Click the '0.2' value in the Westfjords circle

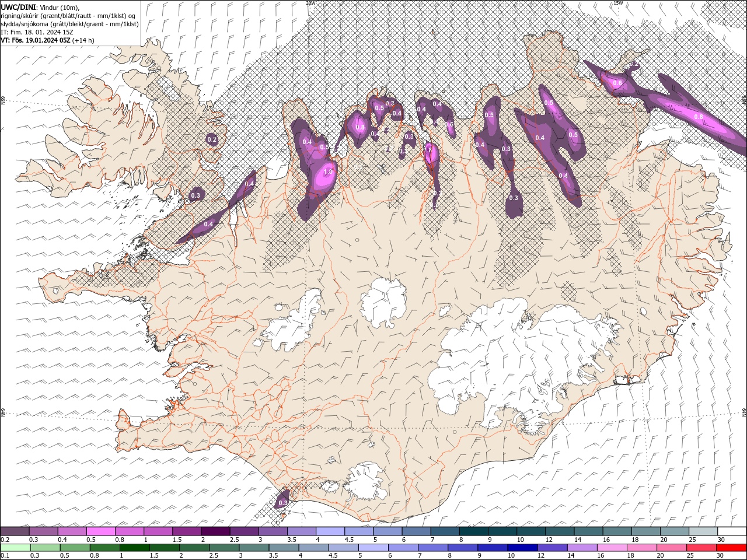click(x=212, y=139)
